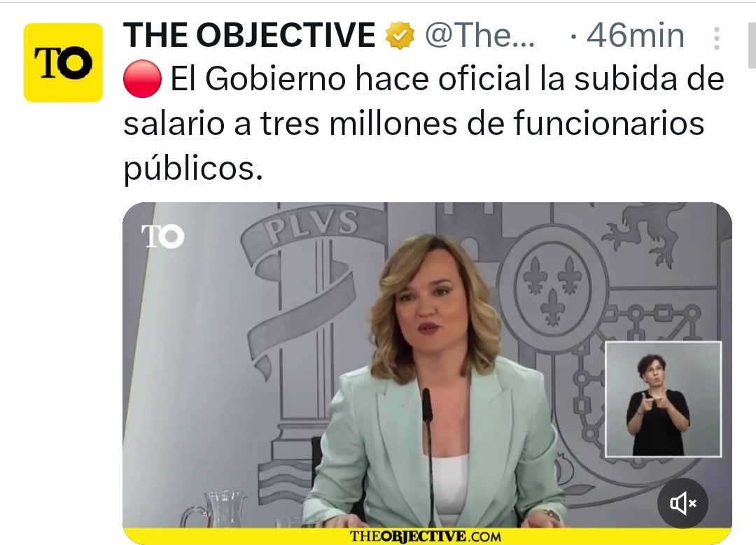Screen dimensions: 756x545
Task: Click the THEOBJECTIVE.COM yellow banner
Action: (427, 537)
